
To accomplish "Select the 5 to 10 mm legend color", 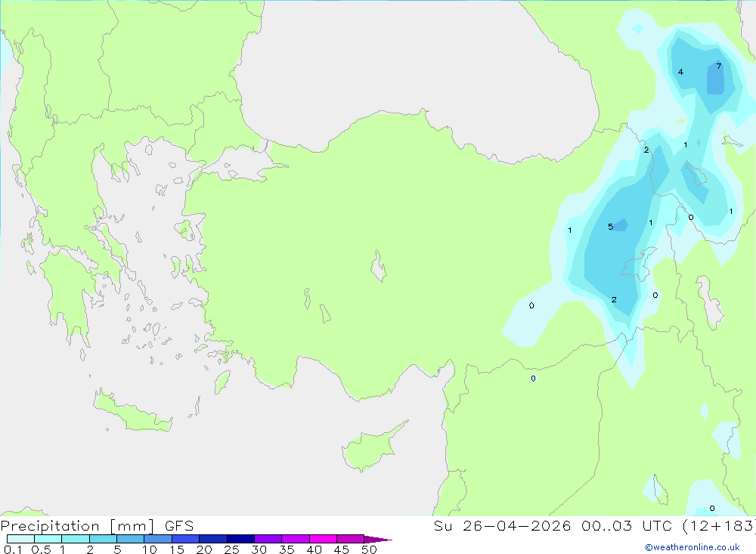I will coord(130,539).
